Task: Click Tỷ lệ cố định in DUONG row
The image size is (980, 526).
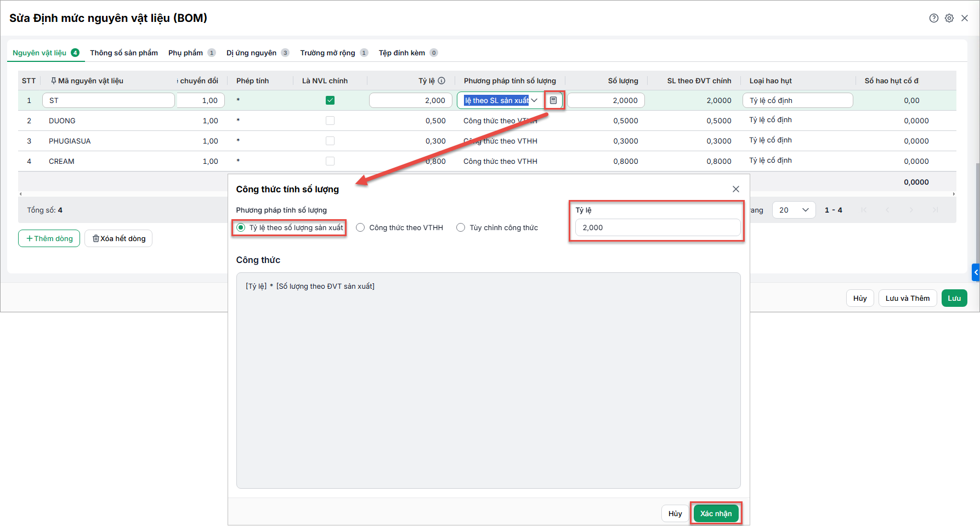Action: click(x=771, y=120)
